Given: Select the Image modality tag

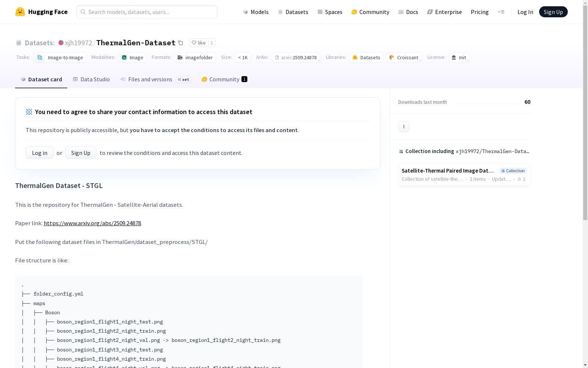Looking at the screenshot, I should click(x=132, y=57).
